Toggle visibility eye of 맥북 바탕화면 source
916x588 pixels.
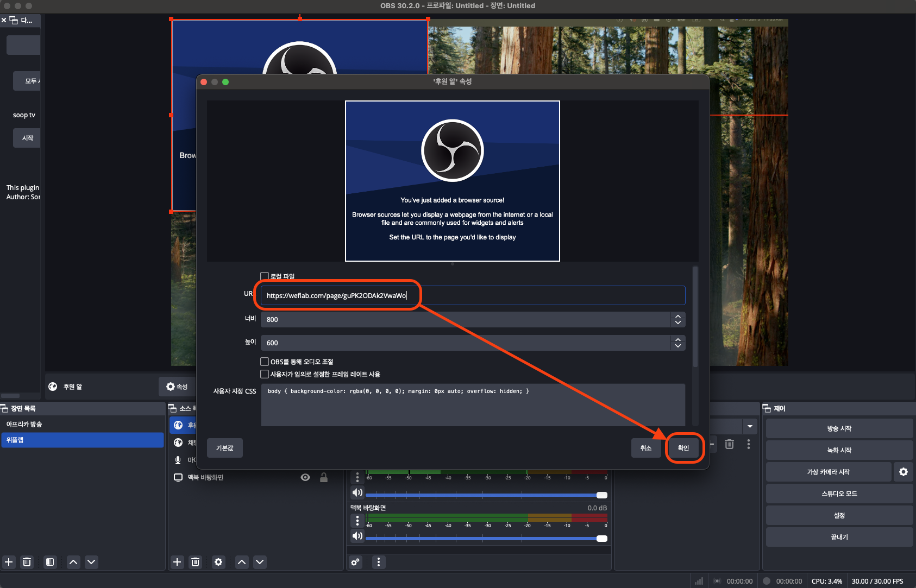[x=305, y=477]
